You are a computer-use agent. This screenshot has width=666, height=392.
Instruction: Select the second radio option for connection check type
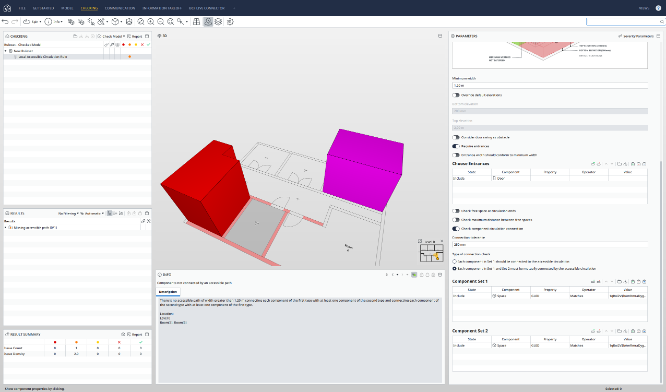(x=454, y=269)
